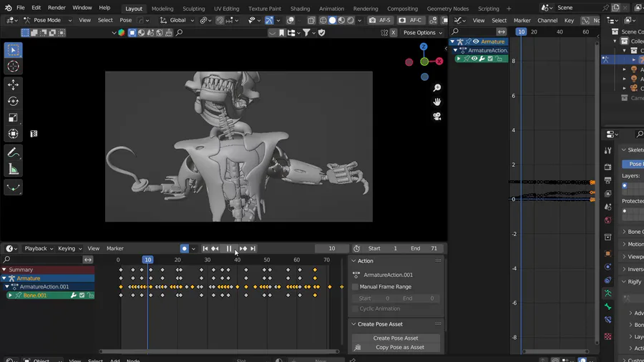Viewport: 644px width, 362px height.
Task: Select the Rotate tool in the viewport toolbar
Action: (x=13, y=101)
